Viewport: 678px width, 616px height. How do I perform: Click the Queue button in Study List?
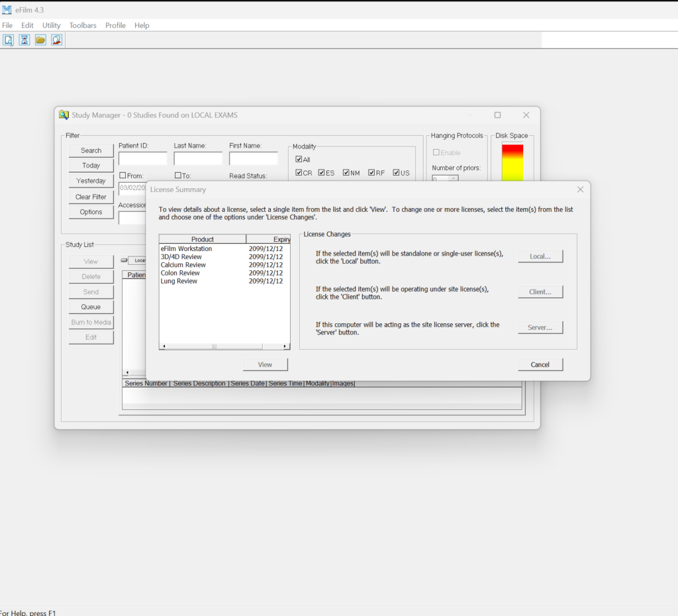(91, 307)
